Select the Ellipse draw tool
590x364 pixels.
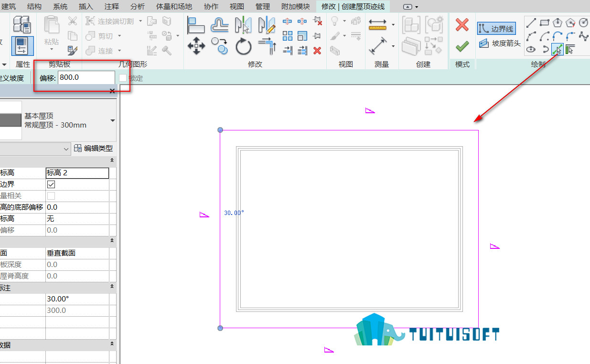click(x=531, y=49)
